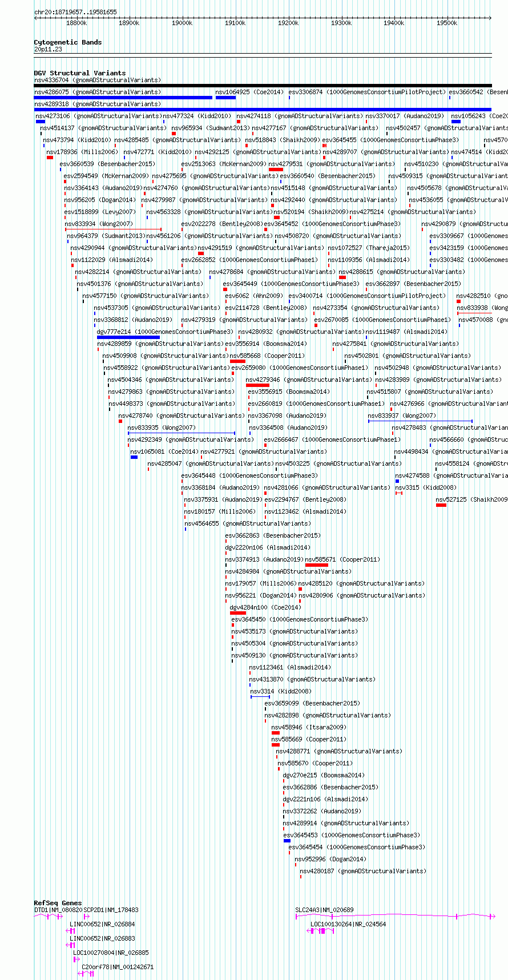Open the nsv4286075 gnomAD variant label
The image size is (508, 980).
point(98,92)
